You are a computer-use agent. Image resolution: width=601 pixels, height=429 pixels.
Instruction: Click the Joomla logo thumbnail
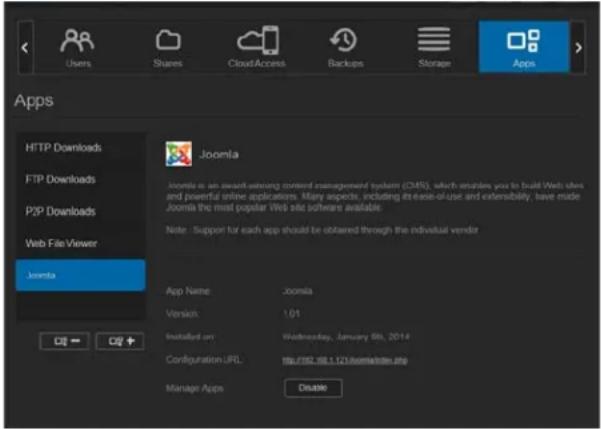tap(179, 154)
